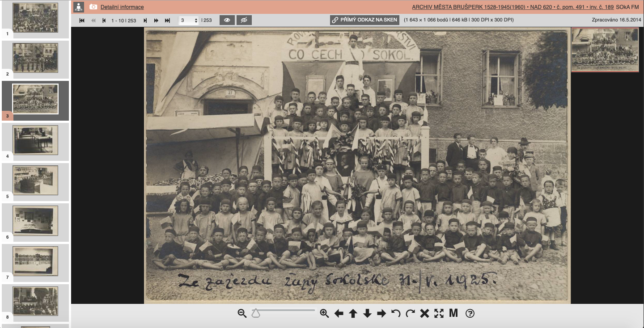Zoom out using the magnifier minus icon
The height and width of the screenshot is (328, 644).
[x=242, y=314]
